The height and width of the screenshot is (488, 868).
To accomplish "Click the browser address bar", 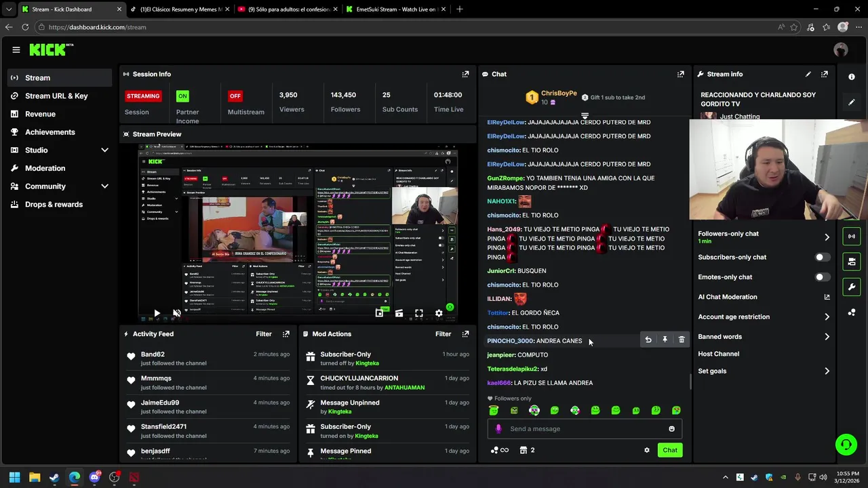I will coord(407,27).
